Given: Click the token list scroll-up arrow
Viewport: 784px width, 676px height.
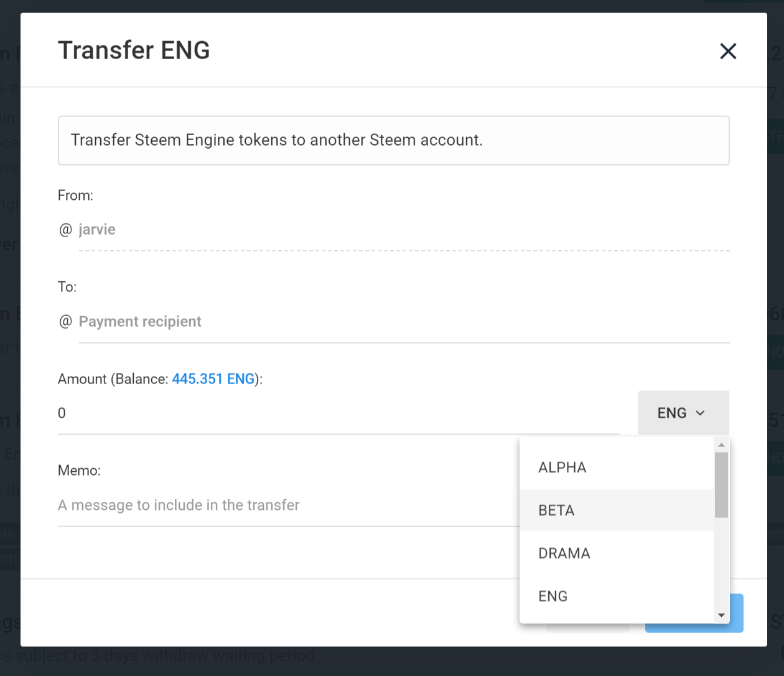Looking at the screenshot, I should tap(721, 444).
